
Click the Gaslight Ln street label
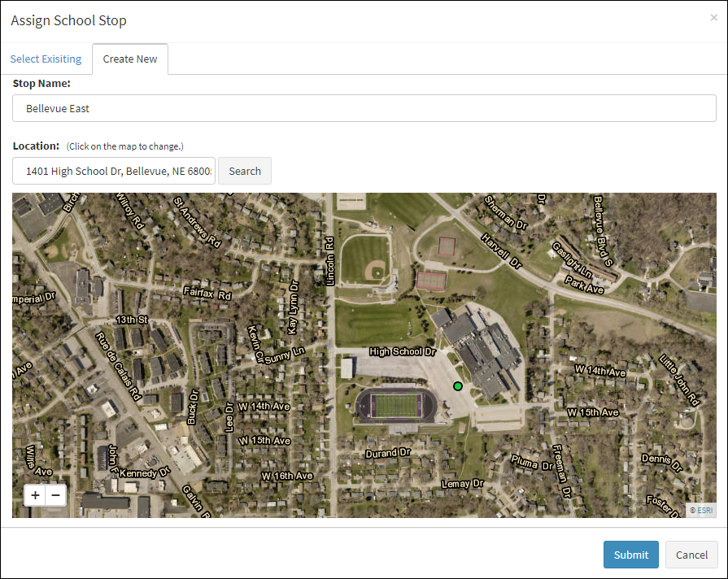pos(572,260)
